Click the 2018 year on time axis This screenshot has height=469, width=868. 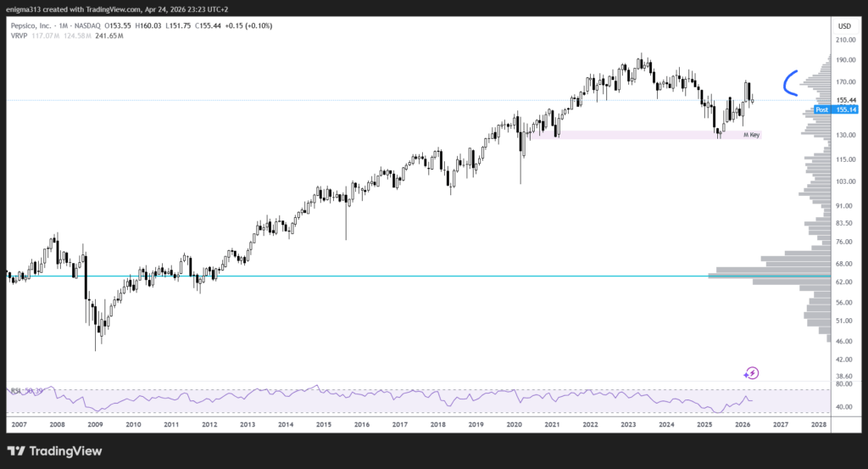click(x=438, y=425)
